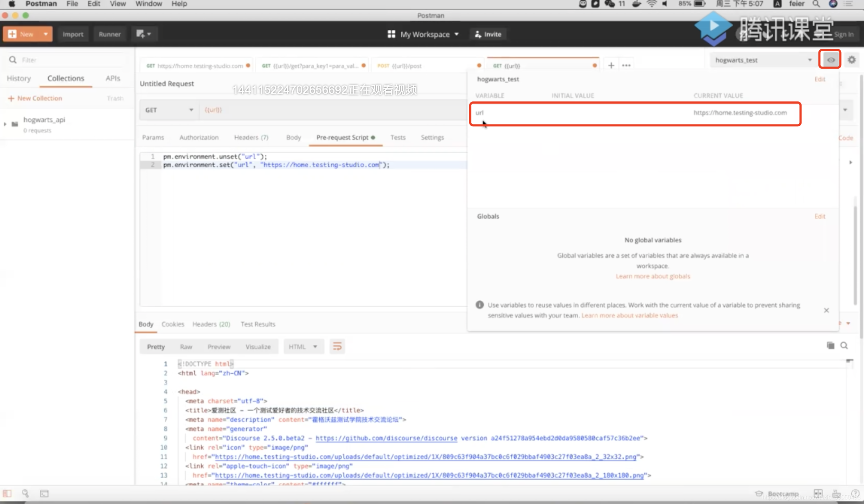Open the manage environments gear icon
864x504 pixels.
pos(852,60)
